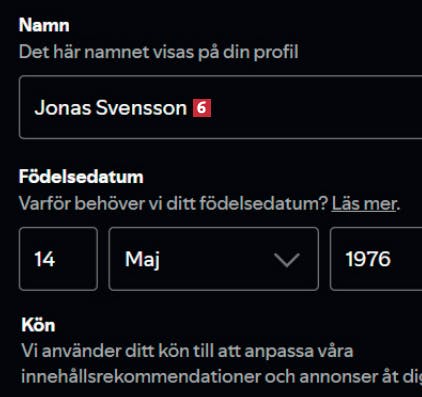The image size is (422, 397).
Task: Click the empty area right of the name text
Action: tap(317, 107)
